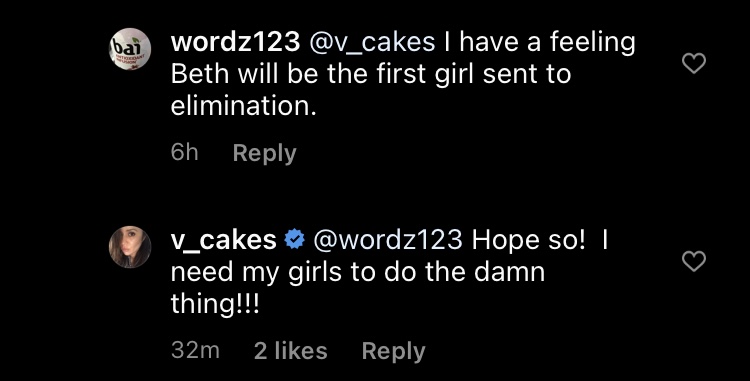Open the wordz123 username link
Screen dimensions: 750x381
pos(235,42)
